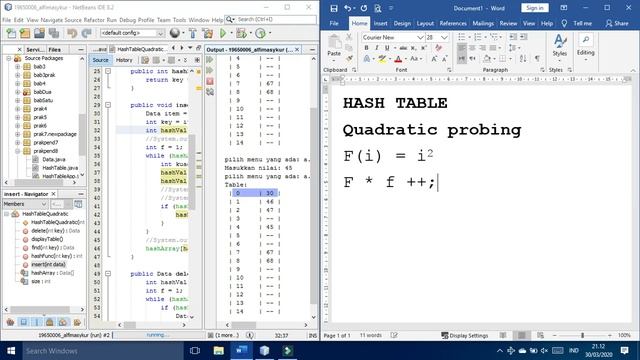Toggle Center alignment in Word
The image size is (640, 360).
pyautogui.click(x=472, y=48)
